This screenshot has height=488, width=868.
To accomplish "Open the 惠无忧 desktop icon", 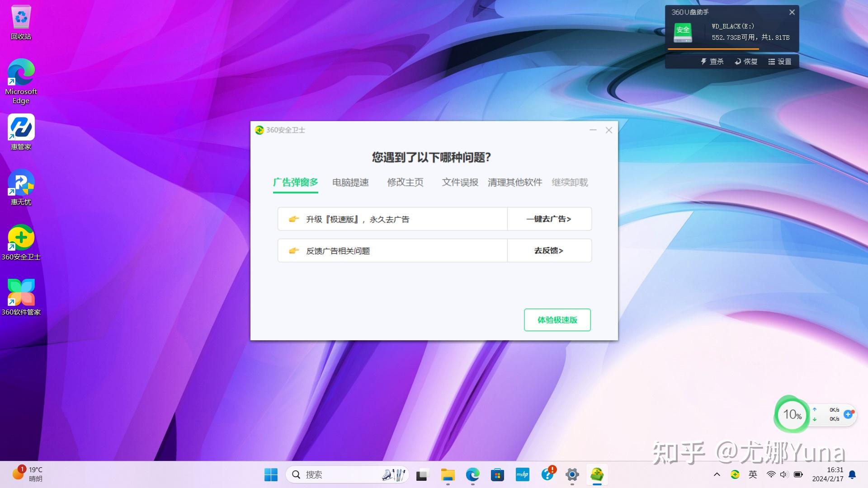I will pos(21,183).
